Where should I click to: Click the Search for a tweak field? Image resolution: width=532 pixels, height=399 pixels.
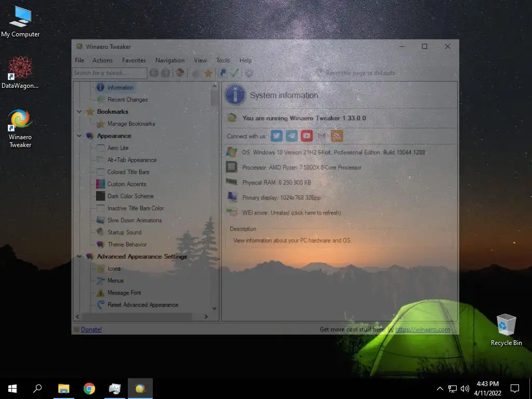110,73
